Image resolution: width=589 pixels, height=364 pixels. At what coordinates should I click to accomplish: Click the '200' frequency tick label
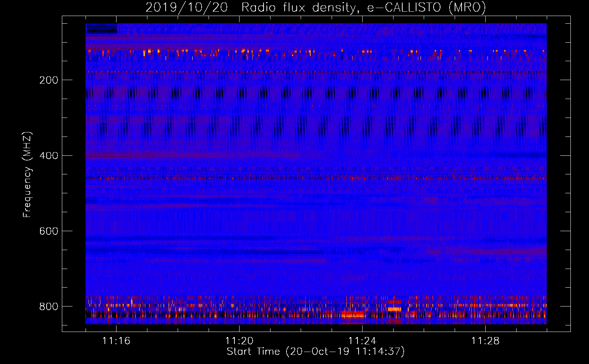49,80
